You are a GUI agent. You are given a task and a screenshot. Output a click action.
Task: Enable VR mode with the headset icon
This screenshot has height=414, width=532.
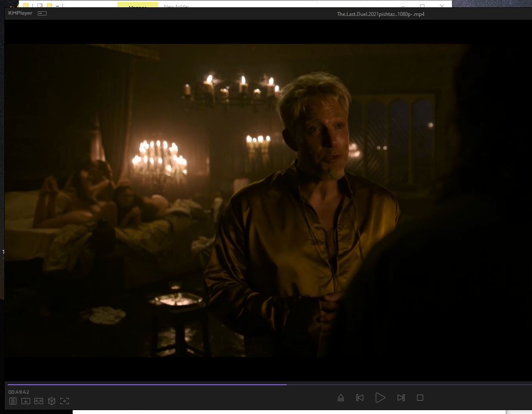tap(39, 401)
